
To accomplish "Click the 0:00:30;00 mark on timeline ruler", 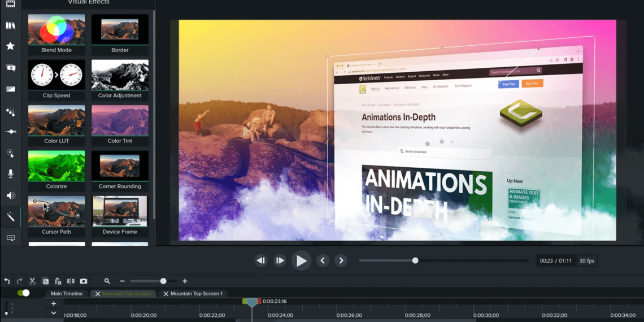I will (486, 315).
